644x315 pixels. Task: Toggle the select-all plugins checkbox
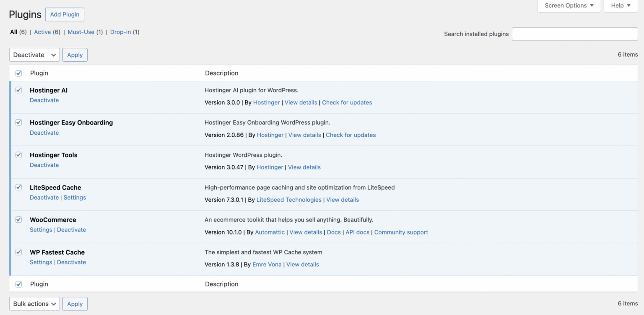point(18,73)
